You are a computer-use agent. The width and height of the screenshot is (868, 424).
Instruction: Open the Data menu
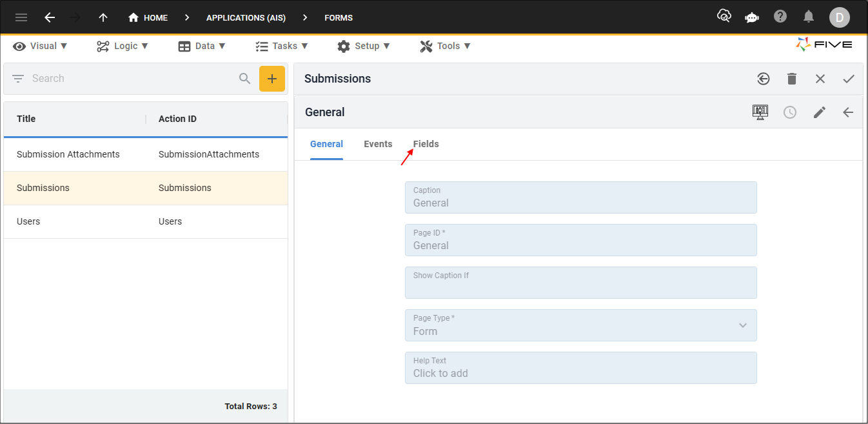point(202,46)
